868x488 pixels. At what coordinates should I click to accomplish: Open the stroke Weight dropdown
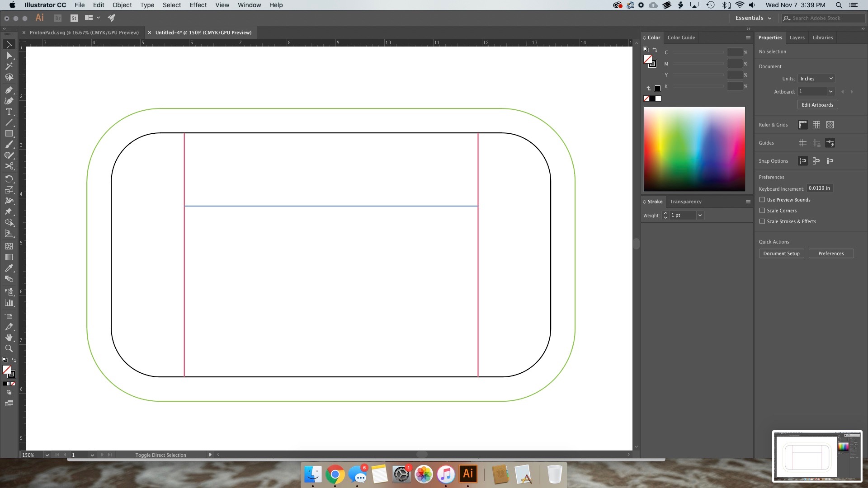tap(700, 216)
